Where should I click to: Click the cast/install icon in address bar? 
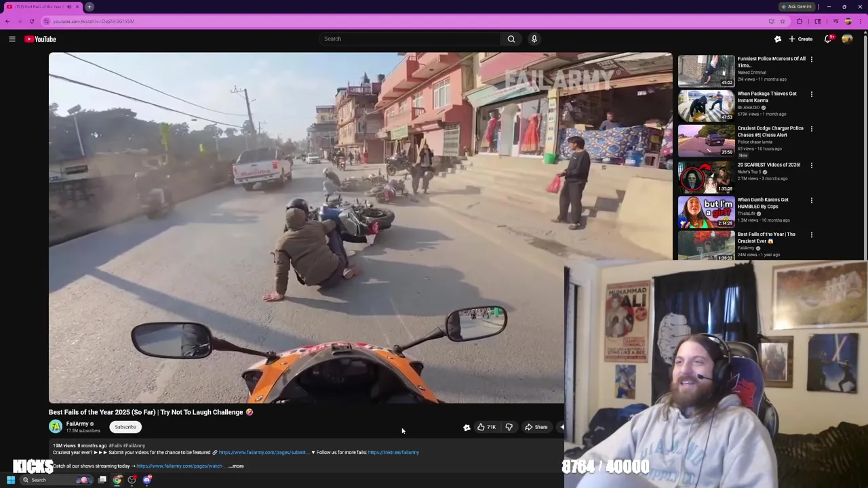pos(771,22)
